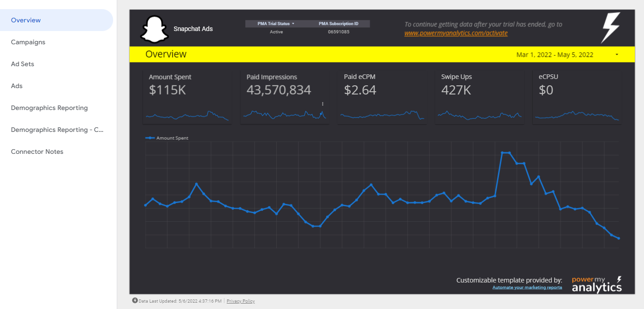This screenshot has width=644, height=309.
Task: Select the truncated Demographics Reporting - C page
Action: [x=57, y=130]
